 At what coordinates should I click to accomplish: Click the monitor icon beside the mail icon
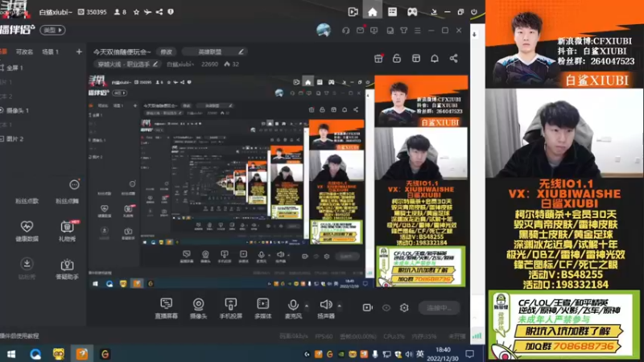(374, 31)
